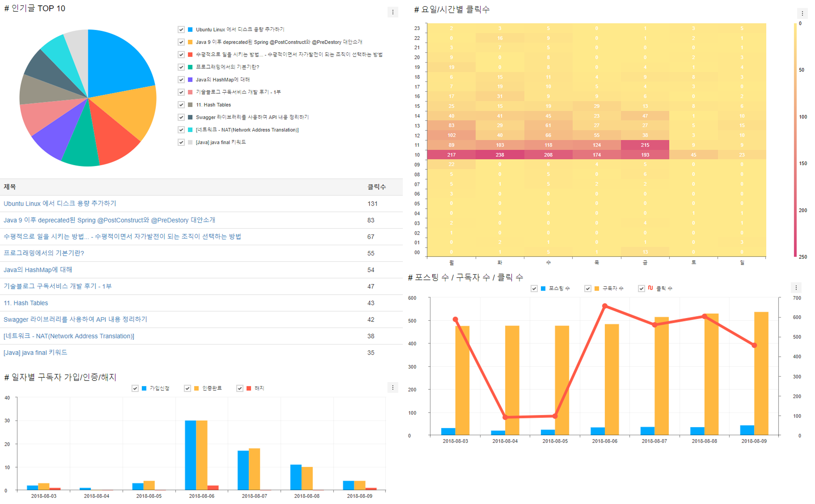The width and height of the screenshot is (815, 504).
Task: Click the 구독자 수 legend label
Action: click(613, 288)
